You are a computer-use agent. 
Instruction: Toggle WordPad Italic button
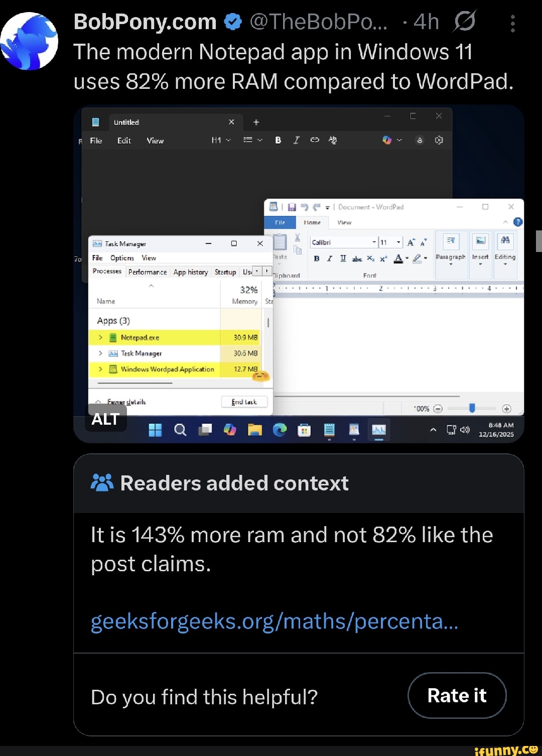330,259
